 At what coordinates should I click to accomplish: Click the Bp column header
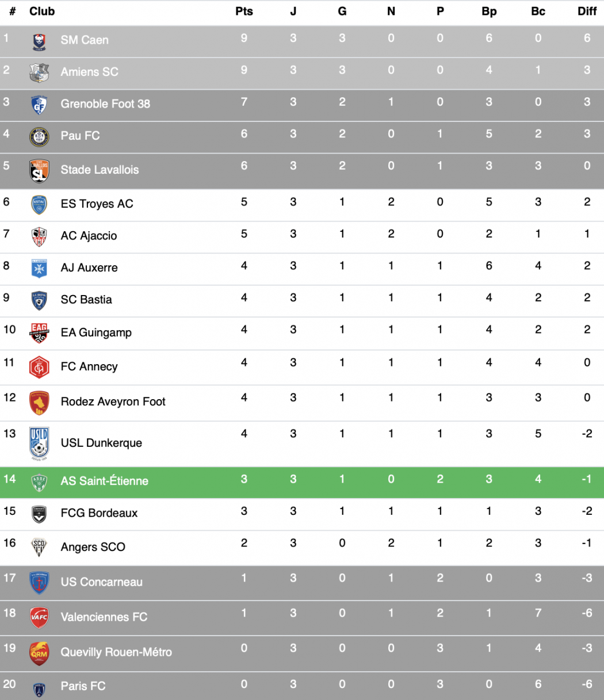pos(489,11)
